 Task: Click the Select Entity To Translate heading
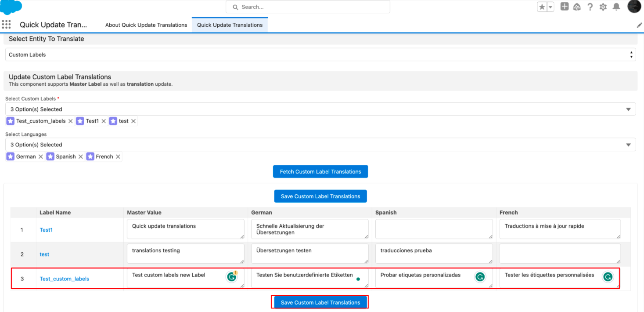click(47, 39)
